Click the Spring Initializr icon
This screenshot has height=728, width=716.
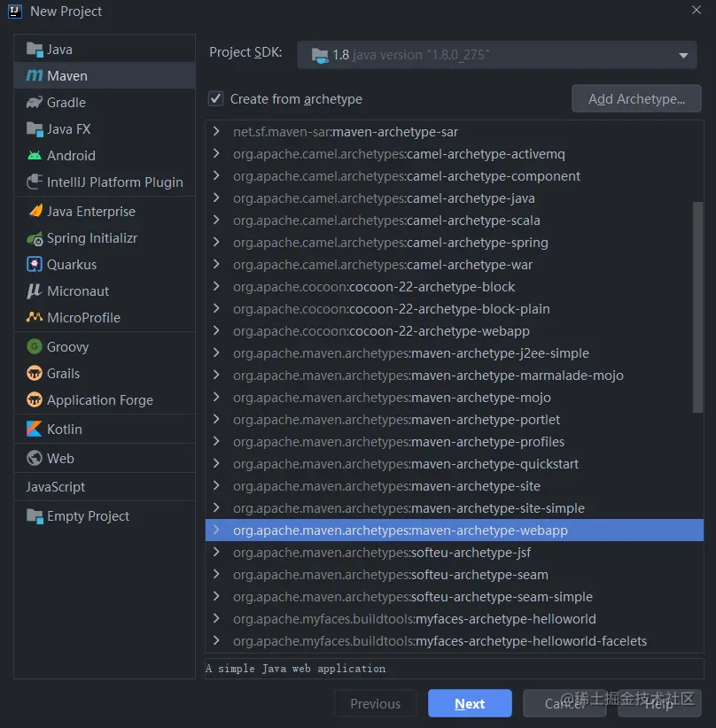[35, 238]
